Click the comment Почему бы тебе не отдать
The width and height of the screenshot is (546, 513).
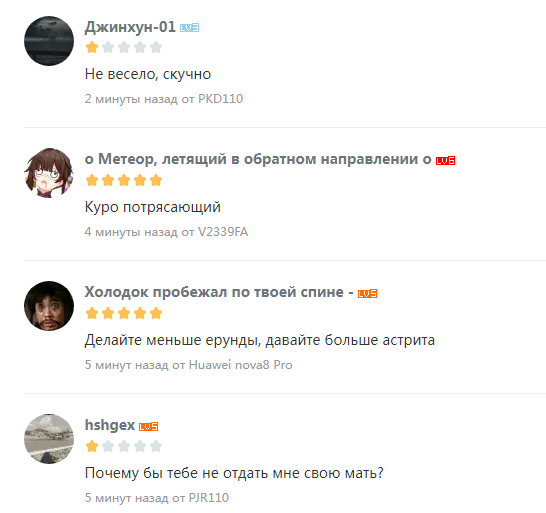234,473
